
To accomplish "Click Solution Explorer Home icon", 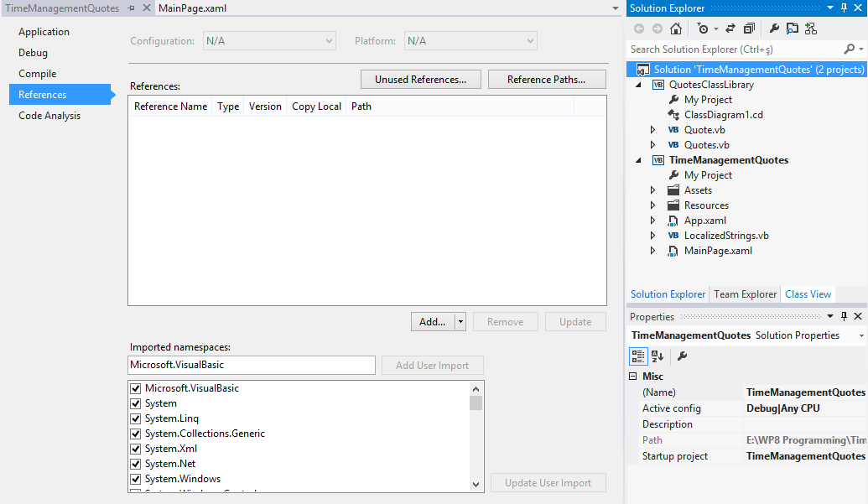I will coord(675,29).
